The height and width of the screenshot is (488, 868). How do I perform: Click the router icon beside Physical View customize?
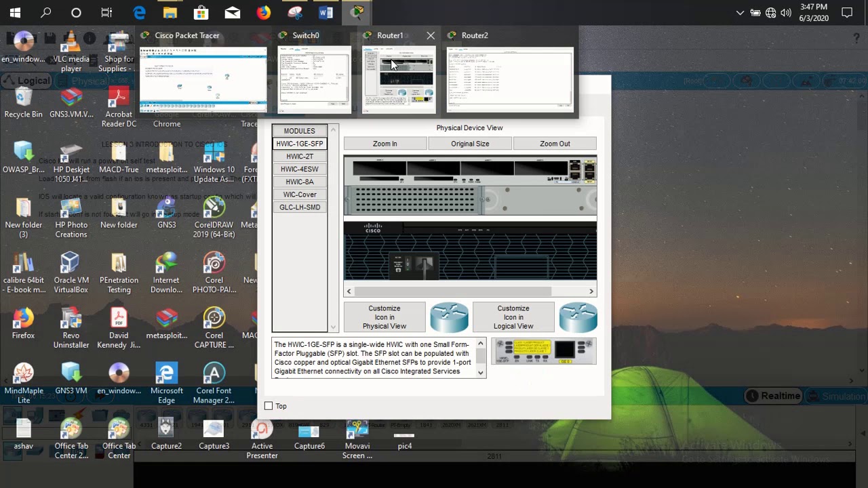coord(449,317)
